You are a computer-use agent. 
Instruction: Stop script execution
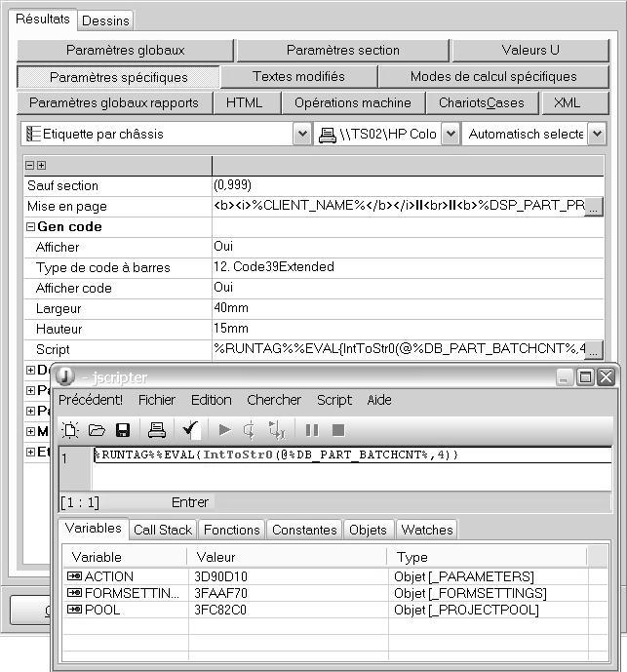(x=338, y=430)
